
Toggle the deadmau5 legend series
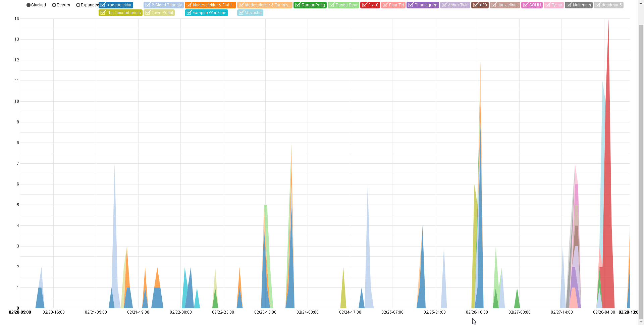(608, 5)
